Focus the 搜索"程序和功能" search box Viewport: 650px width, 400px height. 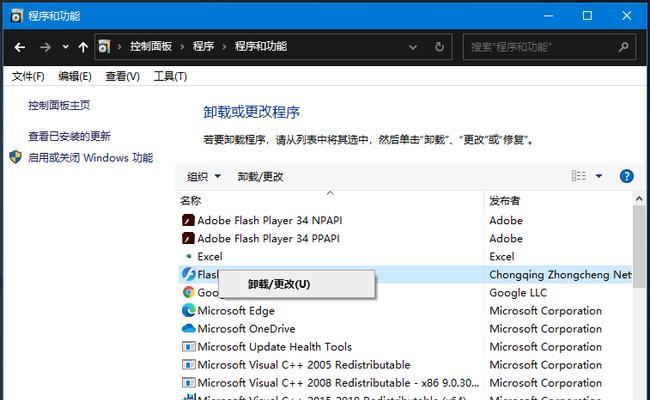pyautogui.click(x=549, y=47)
